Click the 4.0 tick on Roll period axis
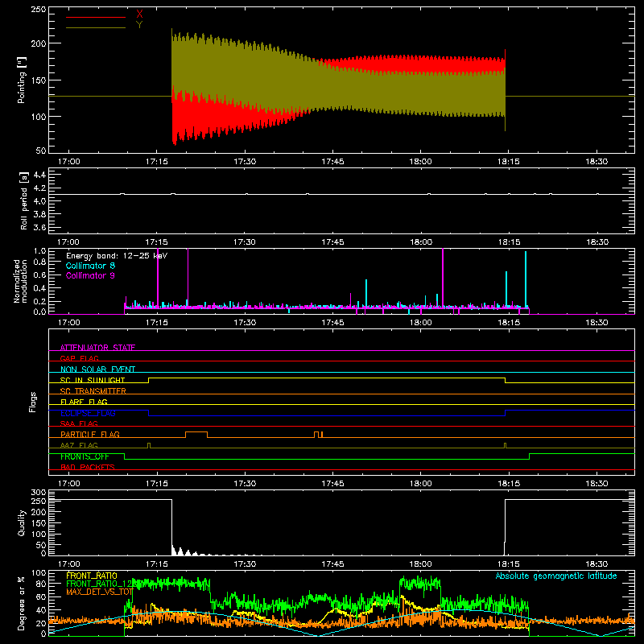Screen dimensions: 644x644 pyautogui.click(x=39, y=201)
